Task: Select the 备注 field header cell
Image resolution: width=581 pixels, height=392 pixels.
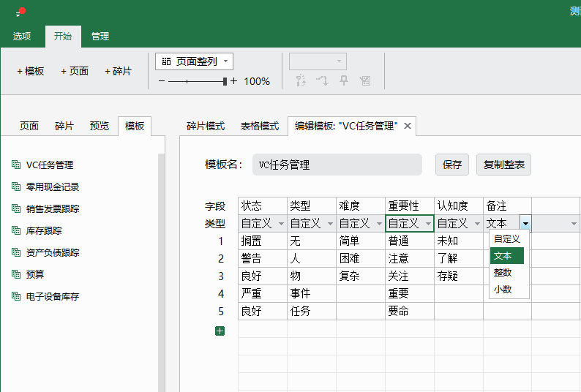Action: (x=508, y=206)
